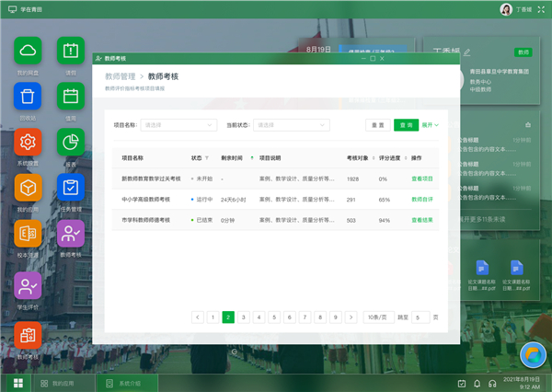Open the 10条/页 page size dropdown
552x392 pixels.
coord(377,317)
